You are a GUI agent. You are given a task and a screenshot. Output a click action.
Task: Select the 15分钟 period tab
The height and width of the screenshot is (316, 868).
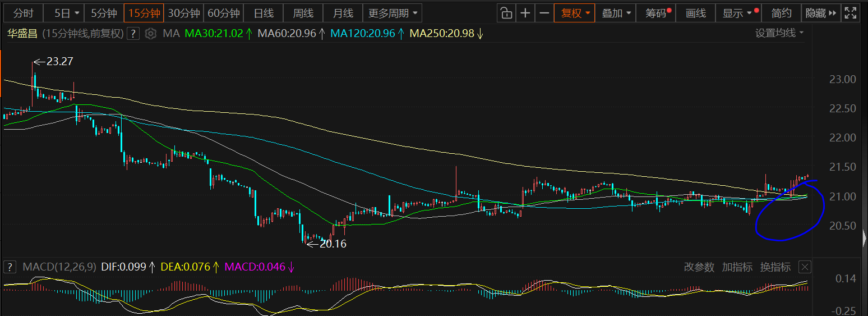point(144,13)
